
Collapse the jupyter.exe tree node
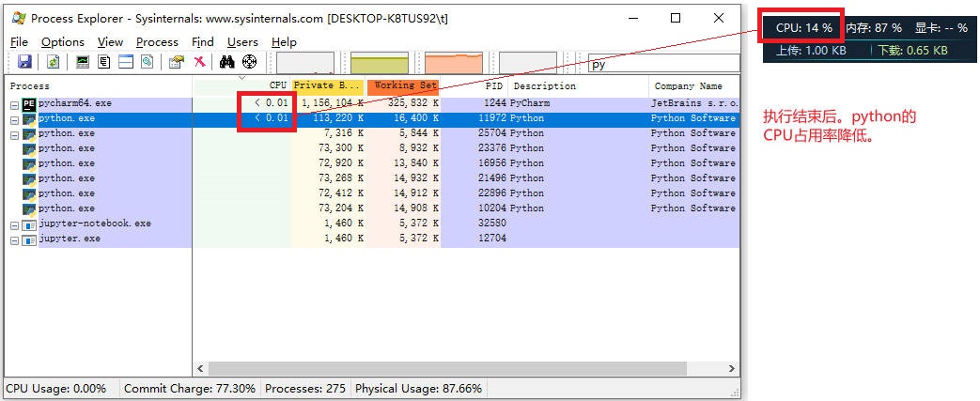pos(14,239)
